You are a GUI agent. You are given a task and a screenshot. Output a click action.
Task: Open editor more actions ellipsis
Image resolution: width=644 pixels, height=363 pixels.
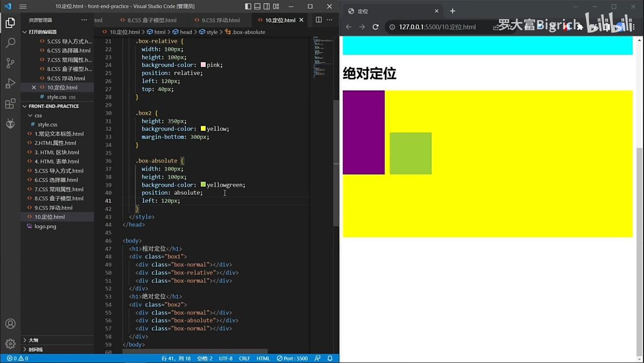pos(330,19)
